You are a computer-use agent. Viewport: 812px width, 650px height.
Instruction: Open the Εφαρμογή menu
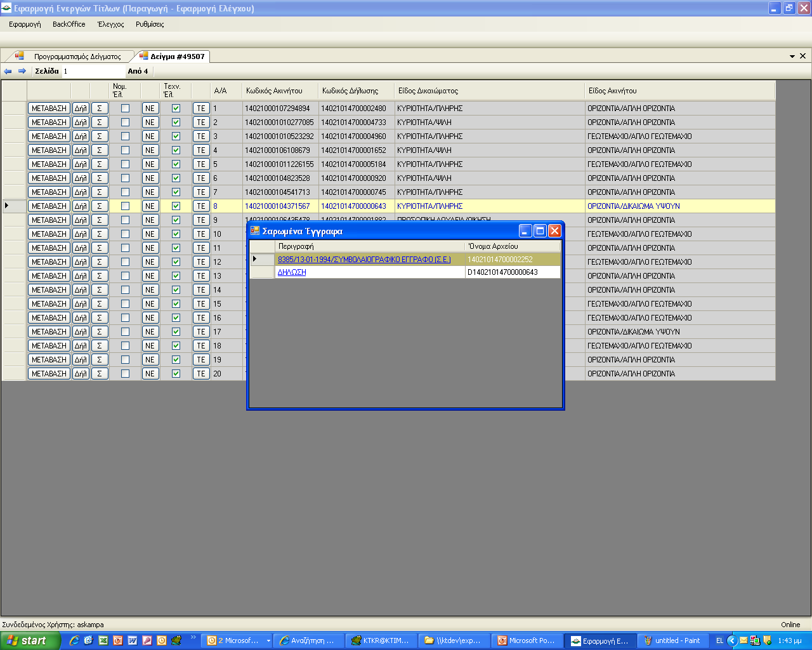[x=25, y=24]
